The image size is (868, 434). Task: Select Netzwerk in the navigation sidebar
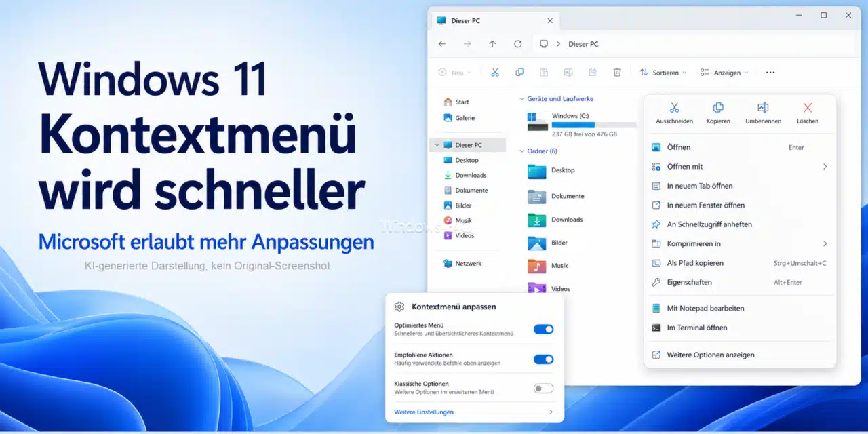pyautogui.click(x=462, y=263)
